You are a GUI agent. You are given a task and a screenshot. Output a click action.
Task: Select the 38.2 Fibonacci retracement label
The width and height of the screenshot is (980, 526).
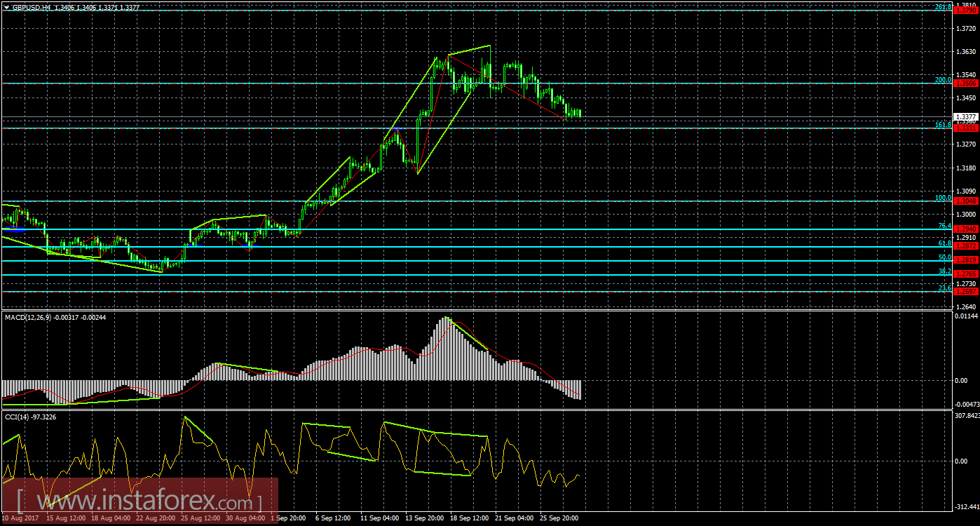click(945, 271)
